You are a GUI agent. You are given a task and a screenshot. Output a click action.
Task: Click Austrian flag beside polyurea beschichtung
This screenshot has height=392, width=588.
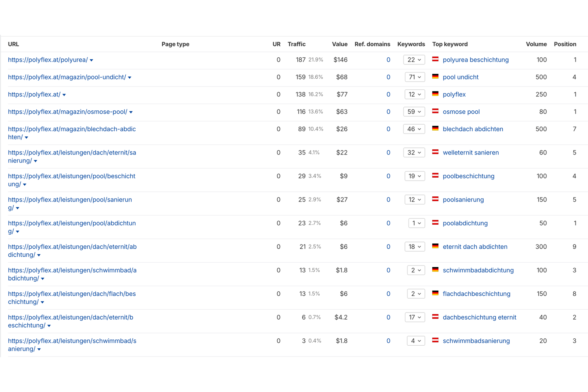coord(435,59)
